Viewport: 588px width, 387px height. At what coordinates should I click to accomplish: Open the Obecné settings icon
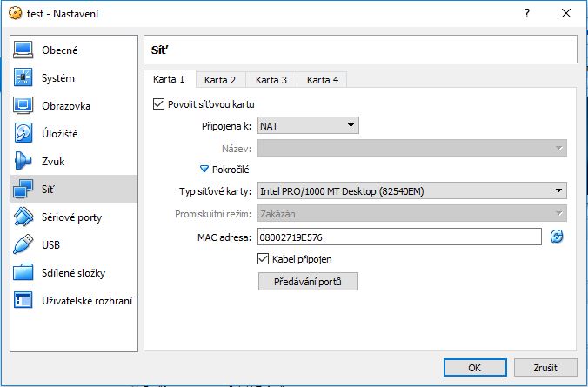[23, 50]
